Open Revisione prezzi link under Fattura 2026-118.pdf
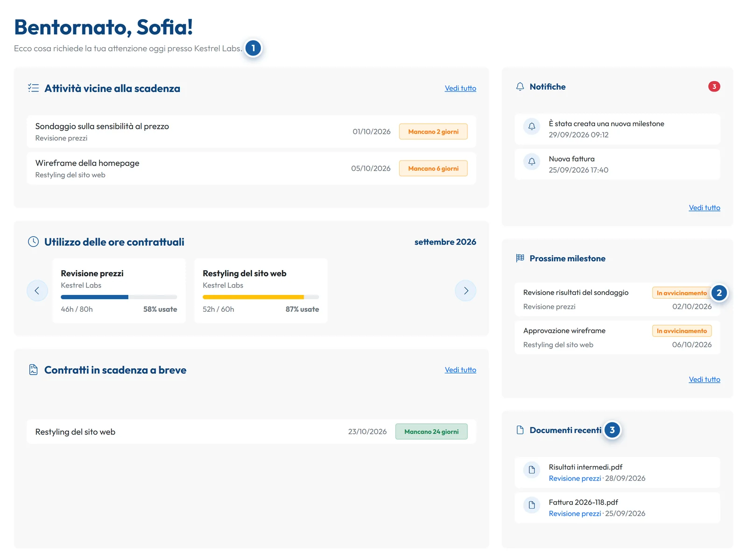 [x=575, y=513]
